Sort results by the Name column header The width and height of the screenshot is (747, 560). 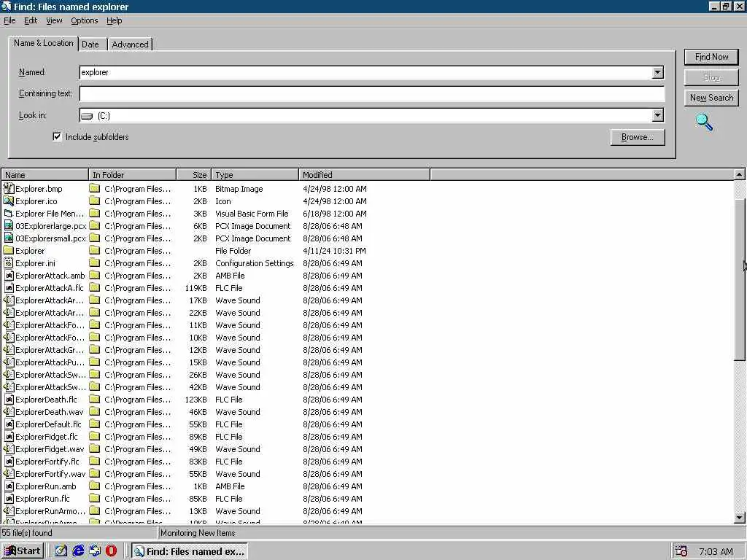44,175
